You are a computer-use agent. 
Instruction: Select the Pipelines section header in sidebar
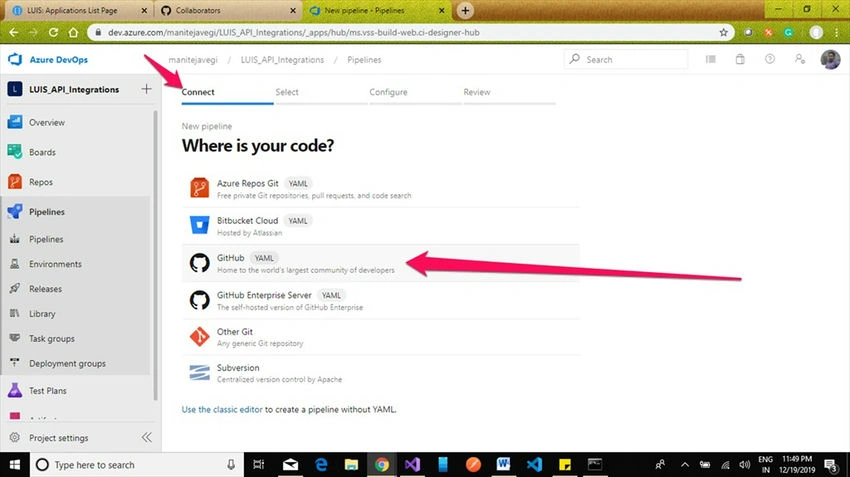[x=47, y=212]
